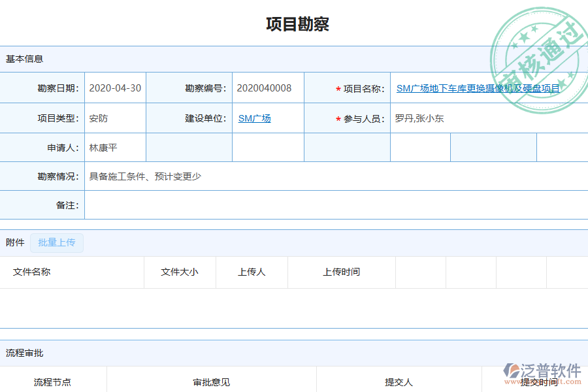The height and width of the screenshot is (392, 588).
Task: Open the SM广场 construction unit link
Action: click(254, 118)
